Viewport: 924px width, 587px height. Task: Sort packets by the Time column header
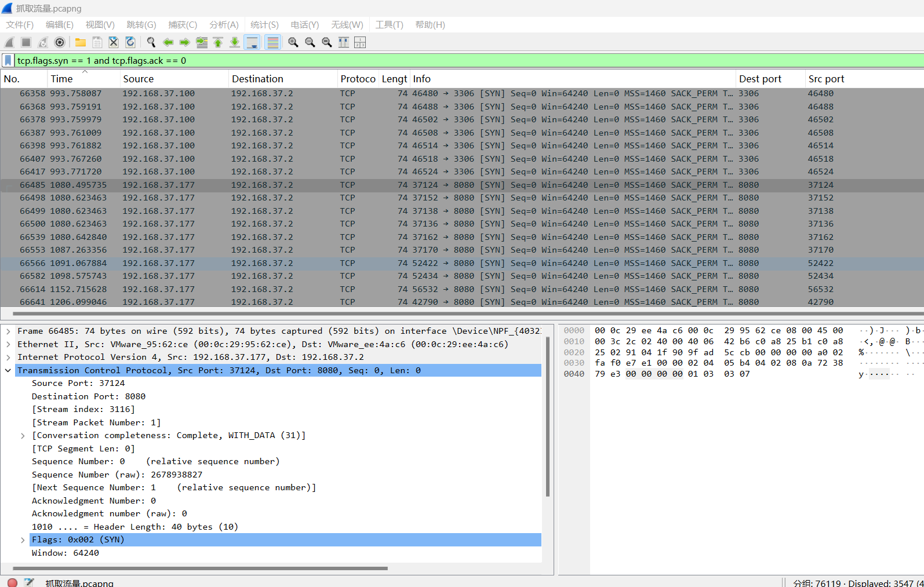[x=83, y=79]
